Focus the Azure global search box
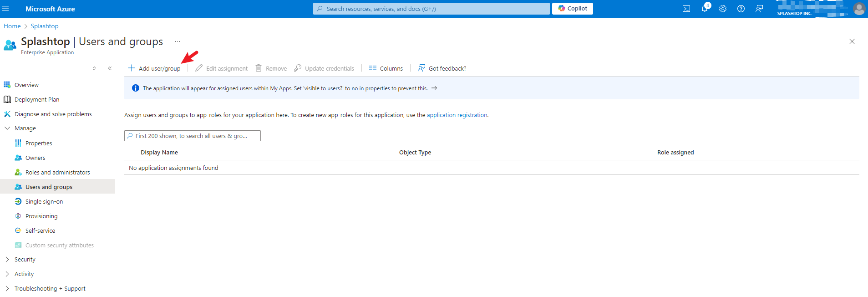This screenshot has height=297, width=868. [431, 9]
